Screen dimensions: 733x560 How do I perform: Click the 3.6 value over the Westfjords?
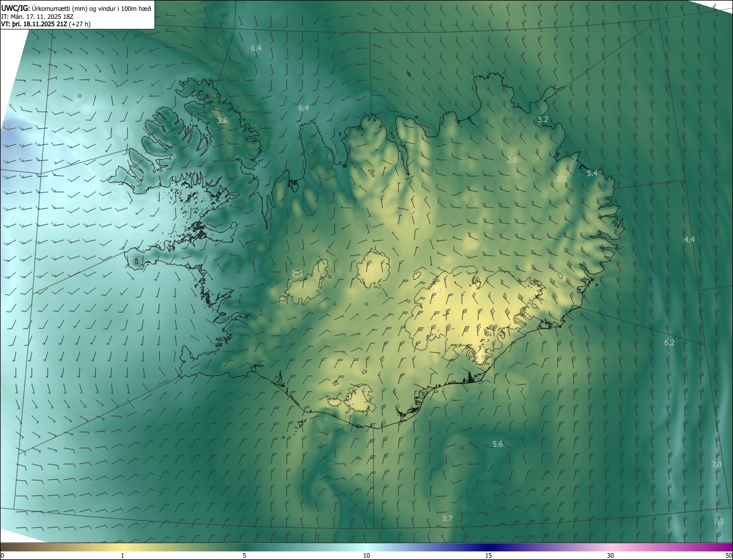click(222, 121)
